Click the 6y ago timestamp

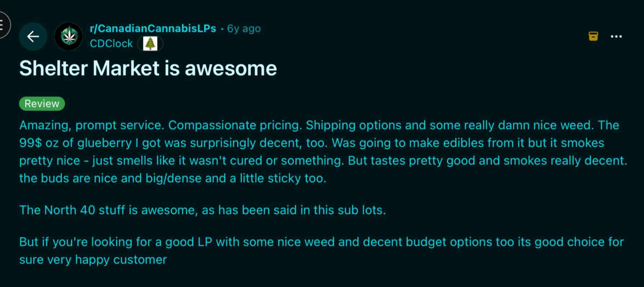point(244,28)
